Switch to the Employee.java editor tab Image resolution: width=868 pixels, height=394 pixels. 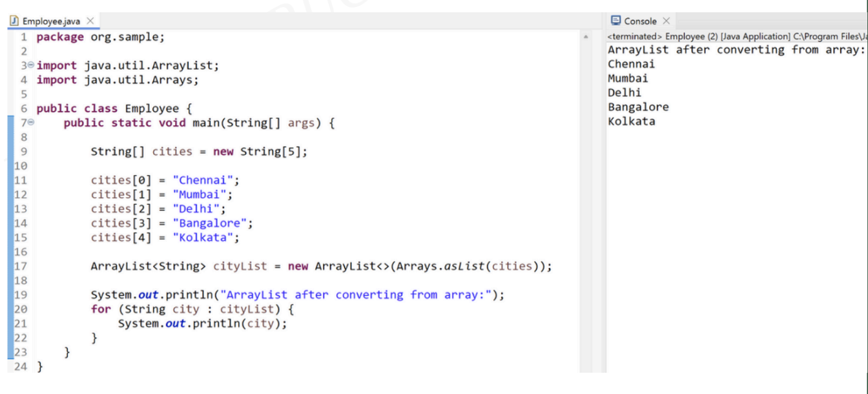(51, 21)
